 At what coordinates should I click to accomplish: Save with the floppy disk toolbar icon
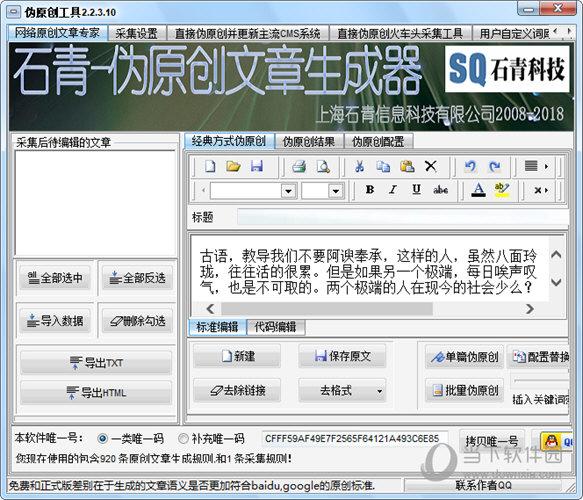pyautogui.click(x=257, y=166)
